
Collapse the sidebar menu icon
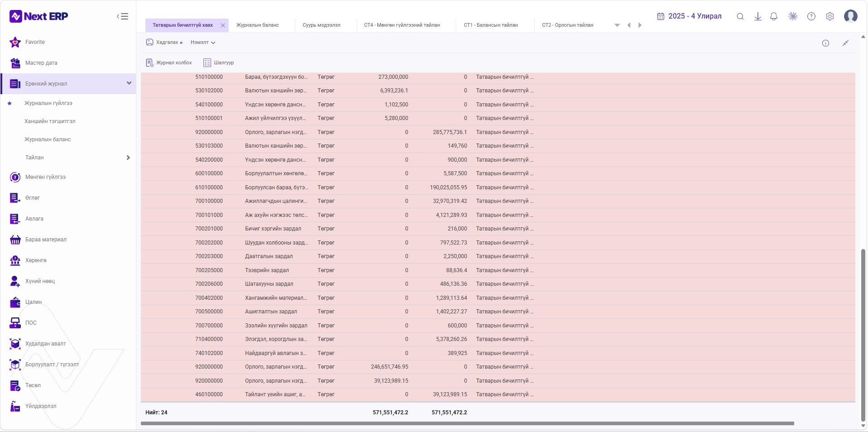(122, 16)
